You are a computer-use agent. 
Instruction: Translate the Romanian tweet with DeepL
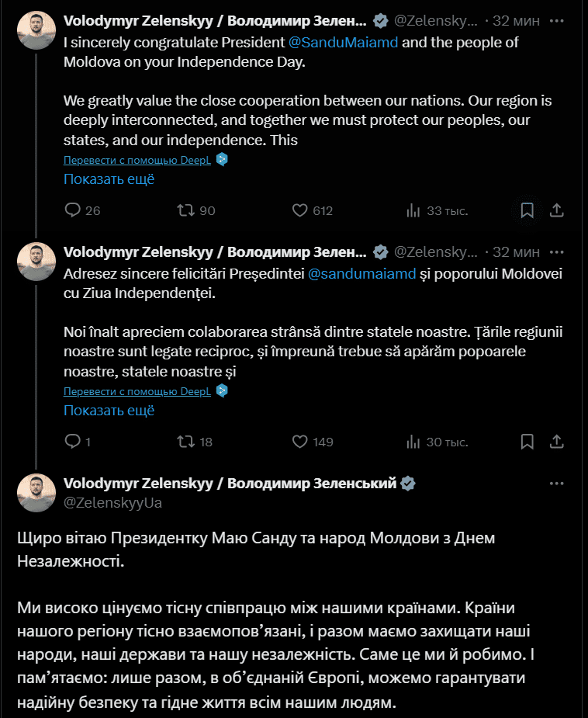point(137,391)
